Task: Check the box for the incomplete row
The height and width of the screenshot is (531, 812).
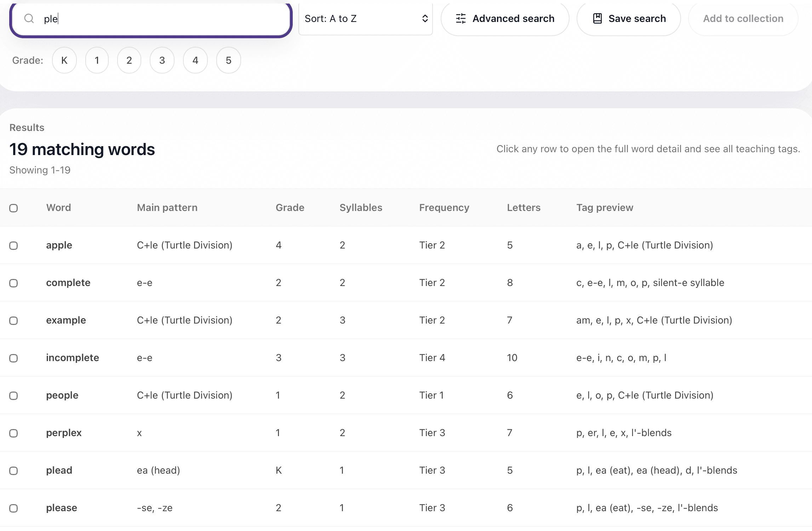Action: [x=13, y=358]
